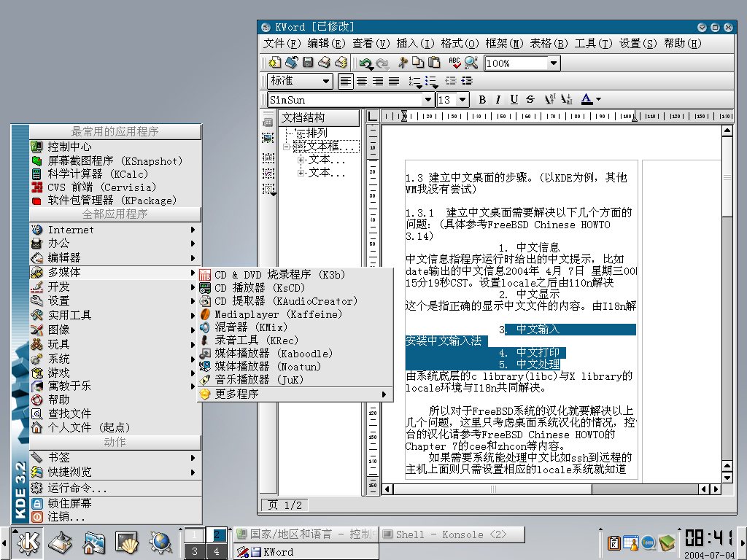Select the text frame tool in side toolbar
The height and width of the screenshot is (560, 747).
[x=268, y=157]
